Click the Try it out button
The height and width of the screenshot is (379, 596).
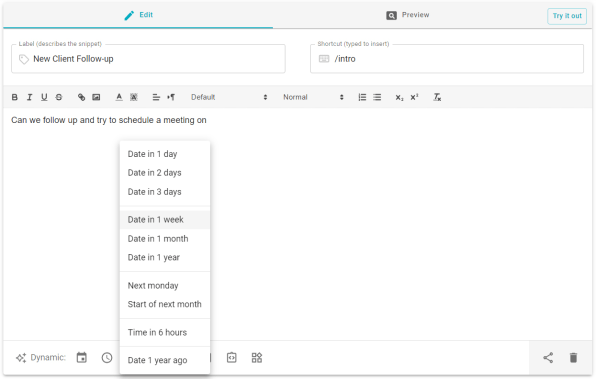point(567,16)
